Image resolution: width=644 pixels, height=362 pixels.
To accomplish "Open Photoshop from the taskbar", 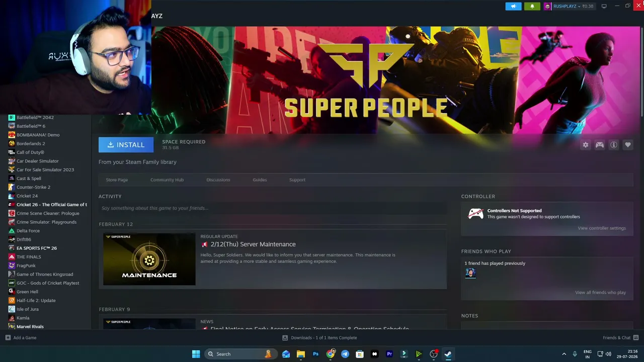I will point(315,354).
